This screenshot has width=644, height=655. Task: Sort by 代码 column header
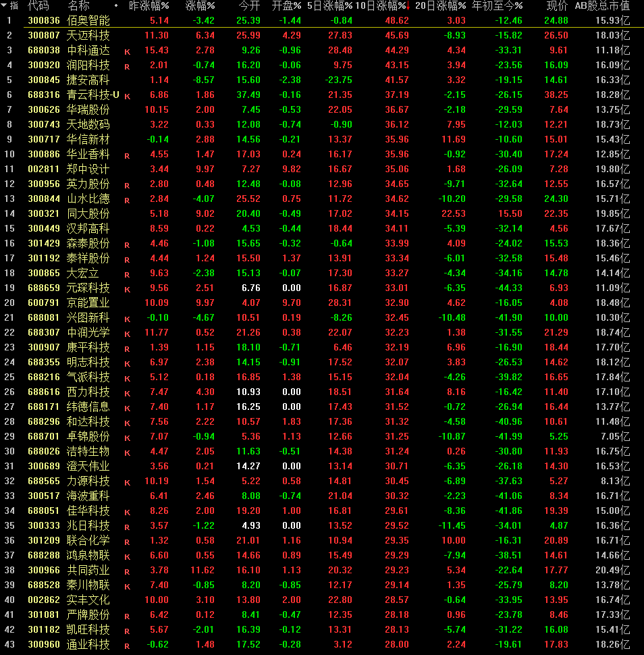(38, 6)
